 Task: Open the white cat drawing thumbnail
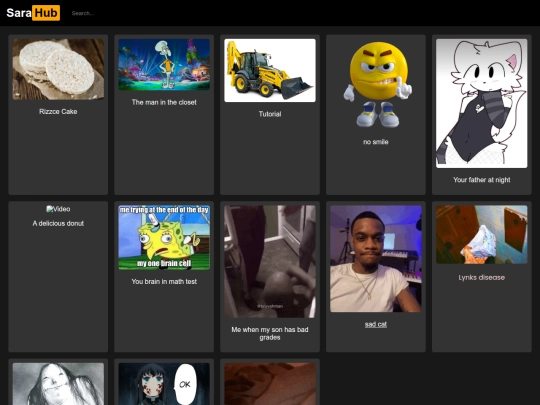(481, 103)
